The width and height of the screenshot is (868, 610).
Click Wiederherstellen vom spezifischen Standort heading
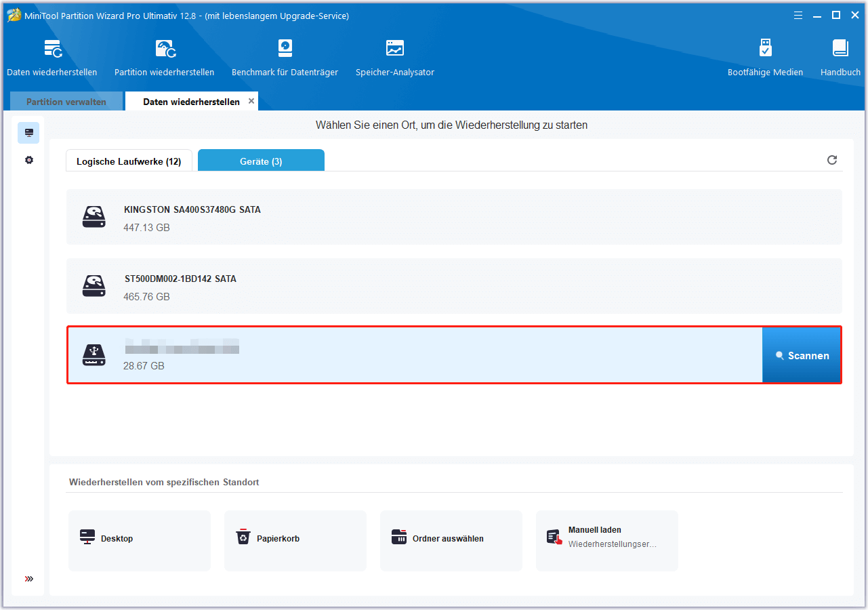coord(164,483)
